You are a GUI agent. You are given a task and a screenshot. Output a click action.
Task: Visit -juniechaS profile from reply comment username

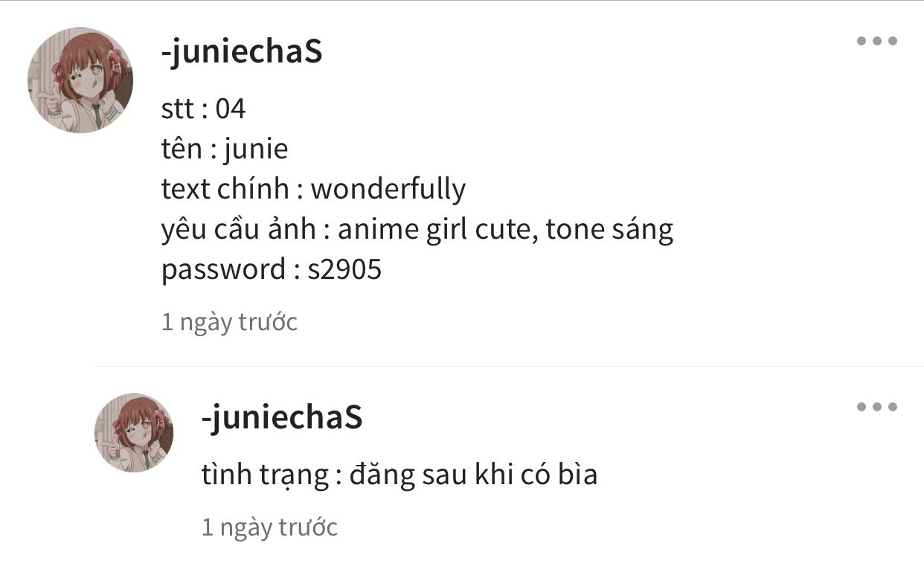(282, 417)
